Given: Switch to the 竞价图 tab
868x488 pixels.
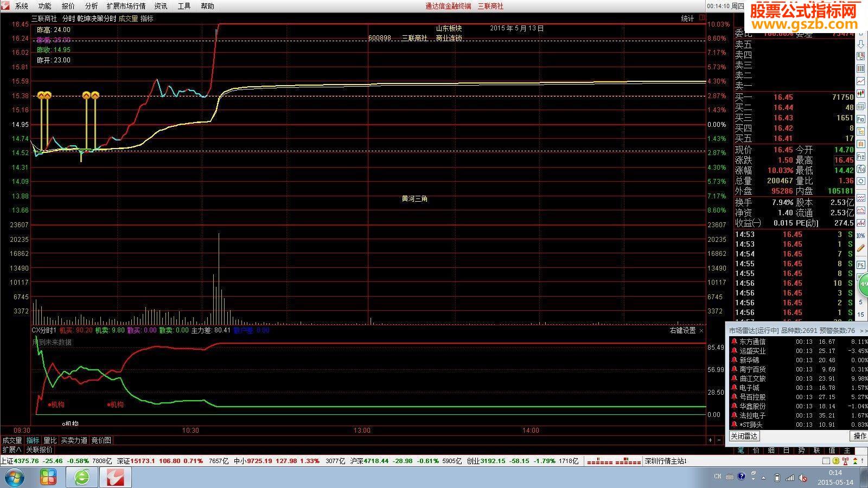Looking at the screenshot, I should (101, 440).
